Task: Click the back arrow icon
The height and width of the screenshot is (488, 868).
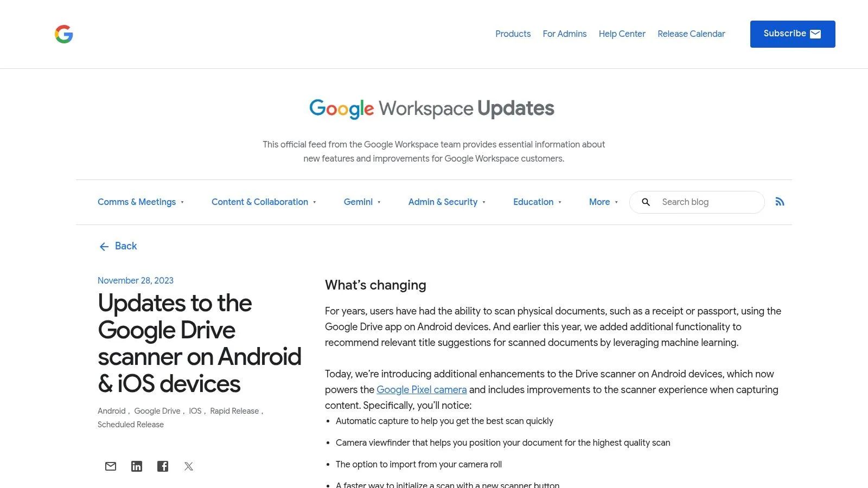Action: pos(104,246)
